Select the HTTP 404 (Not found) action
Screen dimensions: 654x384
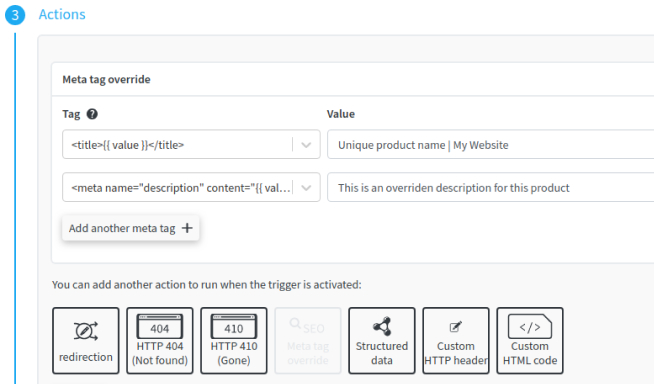160,341
